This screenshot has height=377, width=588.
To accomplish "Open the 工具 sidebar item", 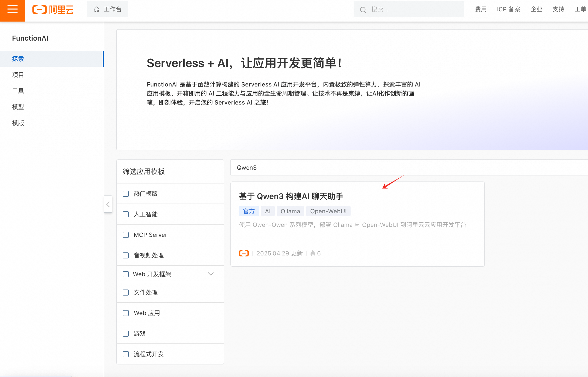I will 18,91.
